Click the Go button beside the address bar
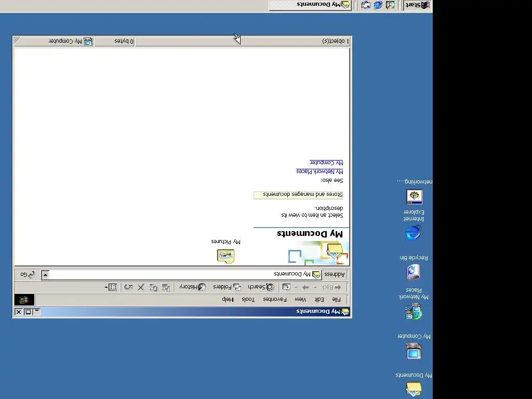The width and height of the screenshot is (532, 399). (x=28, y=274)
